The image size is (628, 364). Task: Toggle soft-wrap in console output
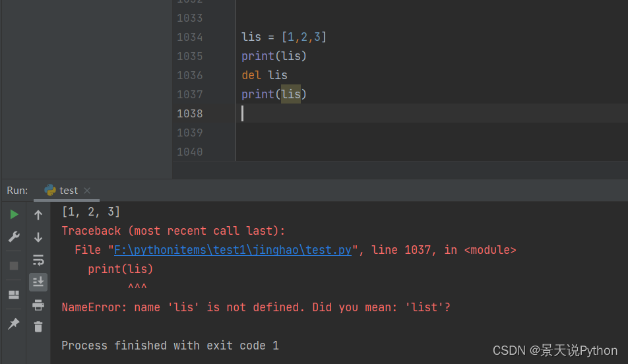38,260
